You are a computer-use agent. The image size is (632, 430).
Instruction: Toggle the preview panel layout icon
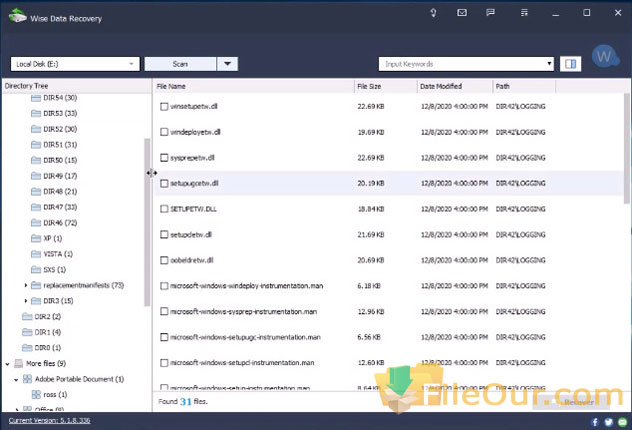pos(570,64)
